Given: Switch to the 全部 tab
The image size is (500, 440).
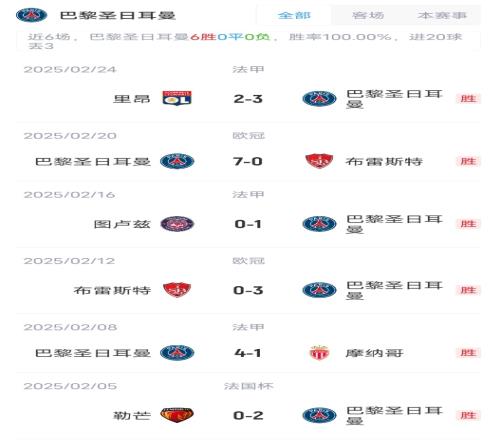Looking at the screenshot, I should pyautogui.click(x=294, y=15).
